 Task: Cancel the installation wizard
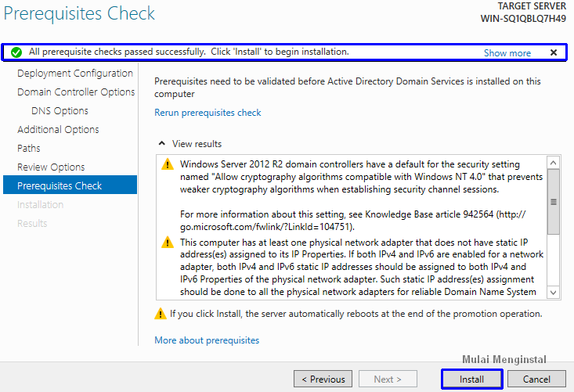click(536, 379)
